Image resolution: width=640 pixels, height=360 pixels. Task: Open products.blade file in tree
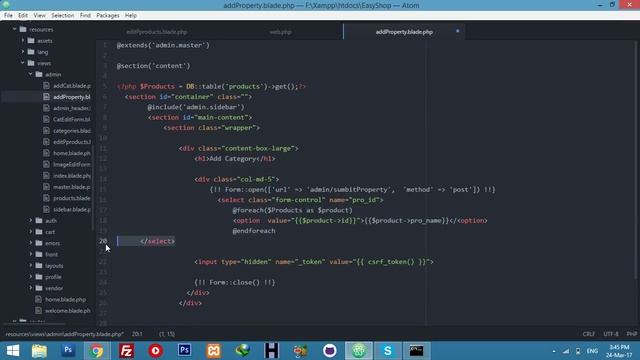click(72, 198)
